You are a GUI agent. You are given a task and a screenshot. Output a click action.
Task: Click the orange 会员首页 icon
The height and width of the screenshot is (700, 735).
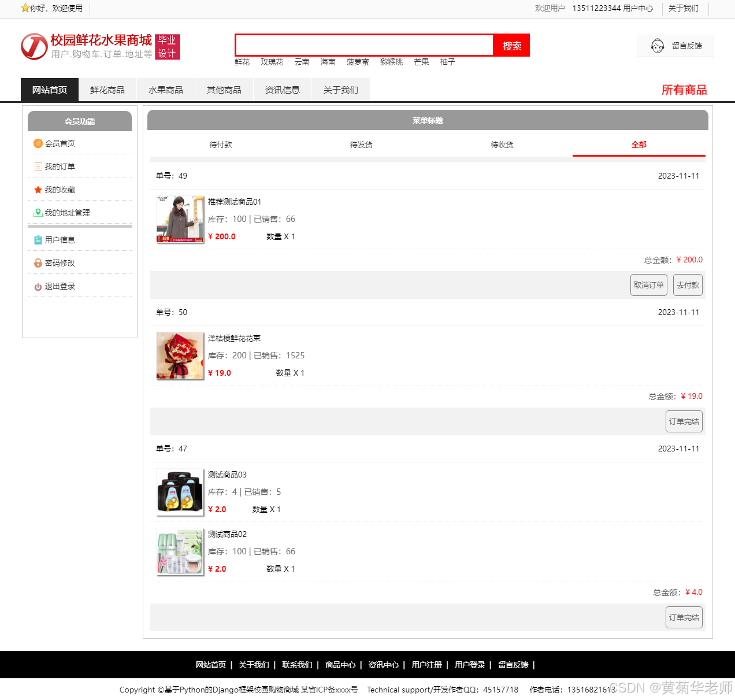pos(38,143)
